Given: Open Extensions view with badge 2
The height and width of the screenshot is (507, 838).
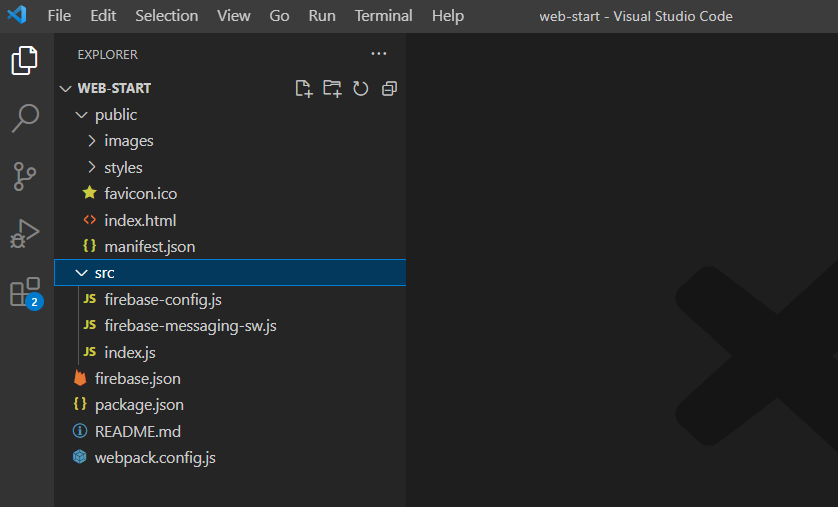Looking at the screenshot, I should (x=26, y=293).
